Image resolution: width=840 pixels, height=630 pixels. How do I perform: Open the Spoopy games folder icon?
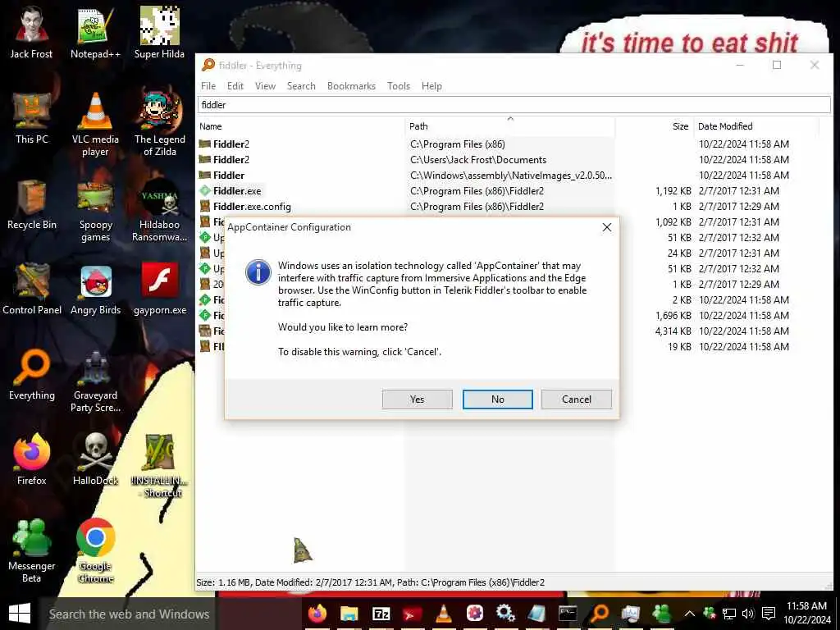(x=95, y=211)
